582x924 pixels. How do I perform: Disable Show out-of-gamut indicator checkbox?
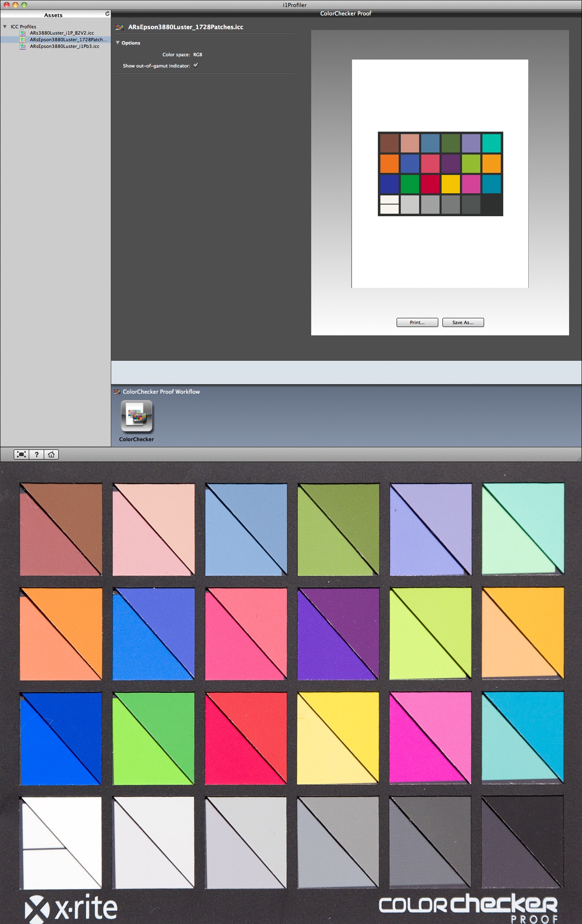[196, 65]
